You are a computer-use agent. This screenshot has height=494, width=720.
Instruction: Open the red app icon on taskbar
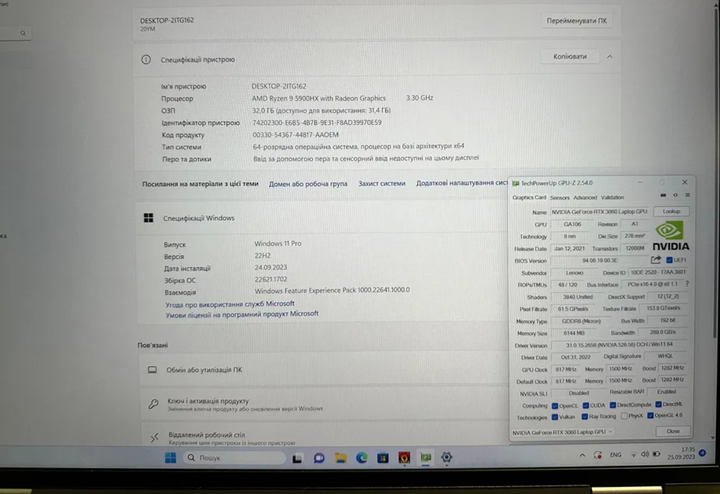(404, 458)
